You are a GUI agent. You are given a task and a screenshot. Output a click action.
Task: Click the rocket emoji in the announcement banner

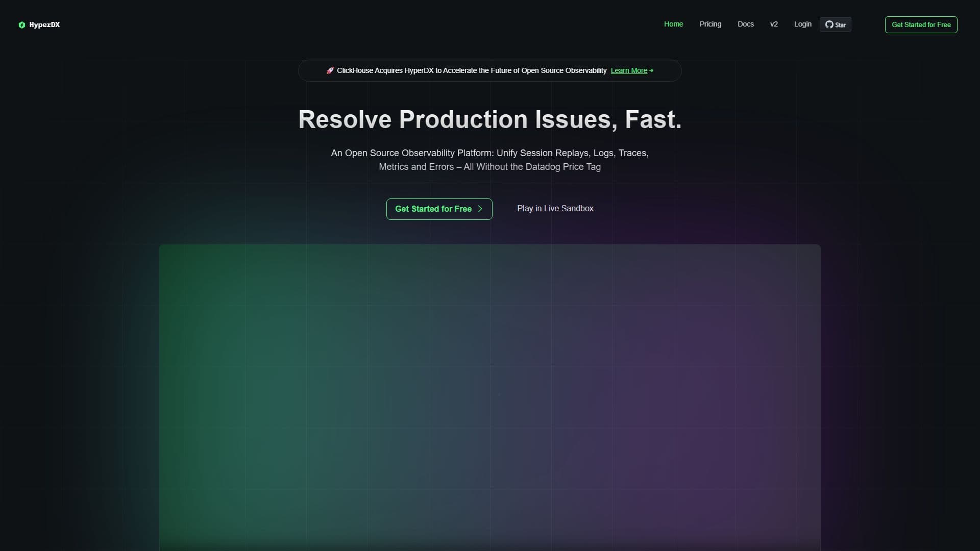click(x=330, y=70)
